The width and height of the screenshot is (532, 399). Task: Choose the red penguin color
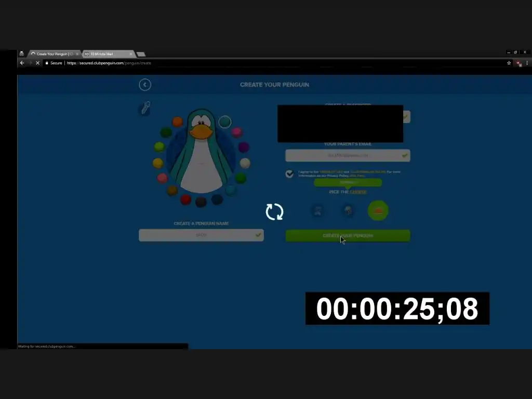coord(185,199)
